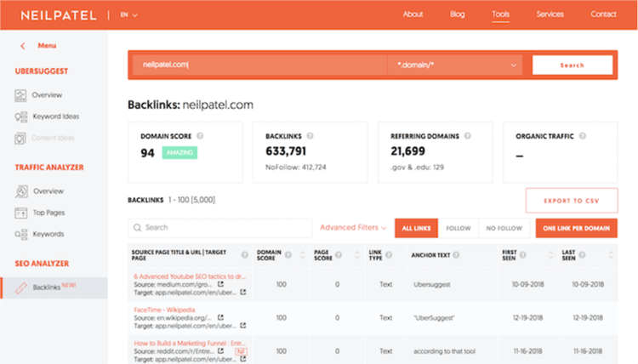Click the green AMAZING badge

tap(179, 152)
